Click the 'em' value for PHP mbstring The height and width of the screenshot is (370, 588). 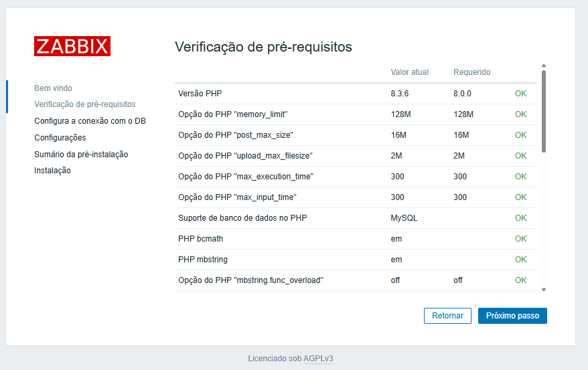(396, 260)
